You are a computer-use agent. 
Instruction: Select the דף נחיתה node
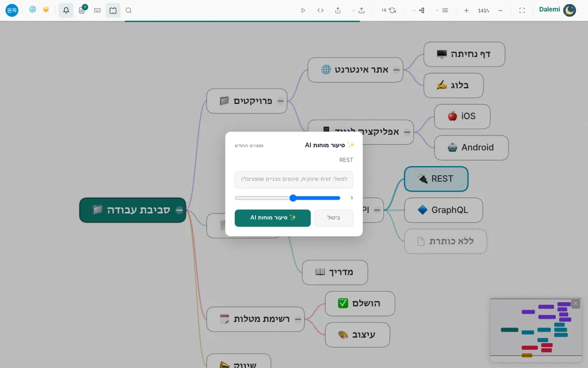tap(464, 54)
